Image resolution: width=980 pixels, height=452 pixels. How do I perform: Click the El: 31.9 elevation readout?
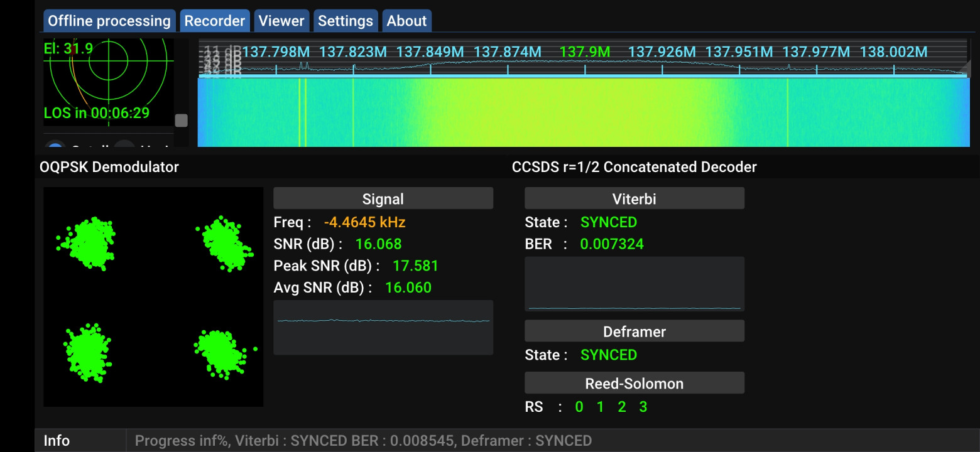tap(68, 48)
